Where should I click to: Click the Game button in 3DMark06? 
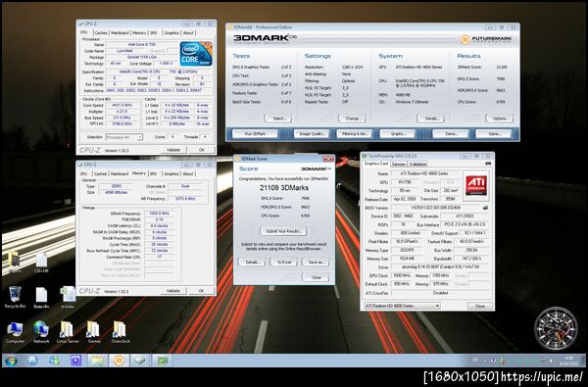(494, 134)
